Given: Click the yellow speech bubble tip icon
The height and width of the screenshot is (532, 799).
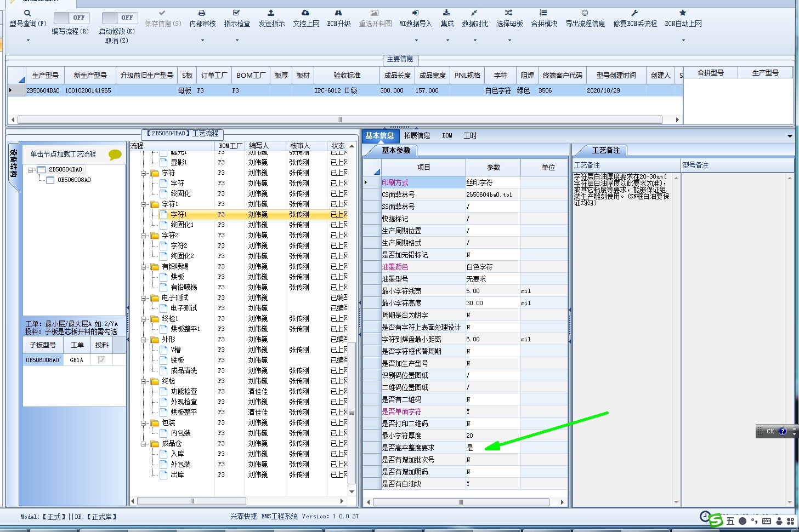Looking at the screenshot, I should pyautogui.click(x=115, y=155).
